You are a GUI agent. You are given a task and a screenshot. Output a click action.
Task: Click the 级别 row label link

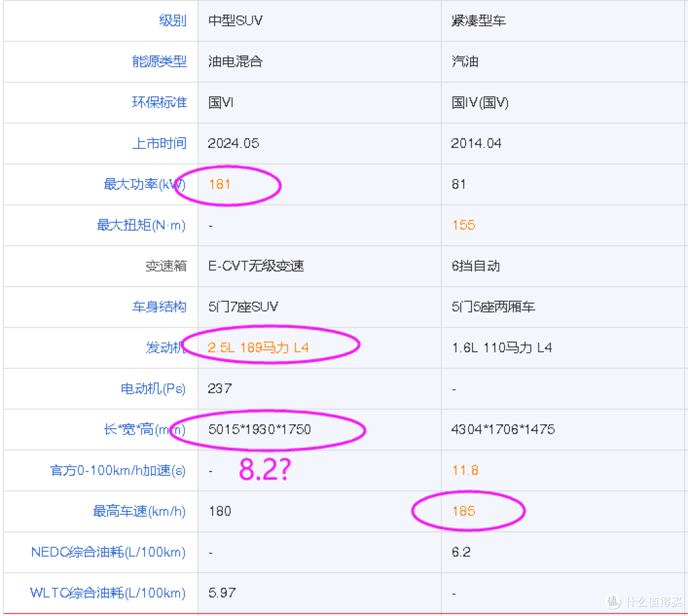coord(173,20)
